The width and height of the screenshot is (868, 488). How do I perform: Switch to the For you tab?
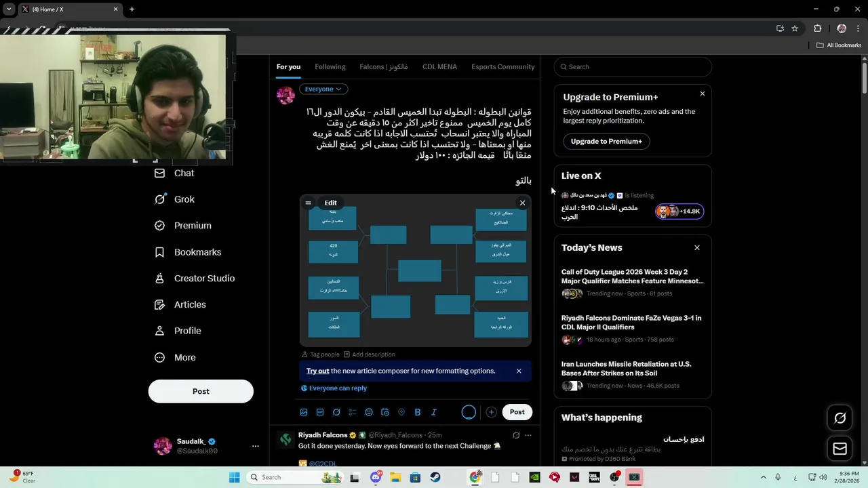pyautogui.click(x=288, y=66)
